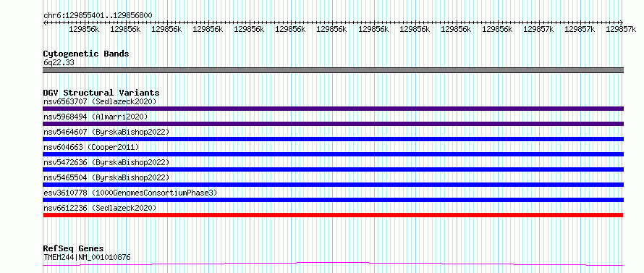Viewport: 644px width, 273px height.
Task: Click the blue bar under nsv604663
Action: [333, 154]
